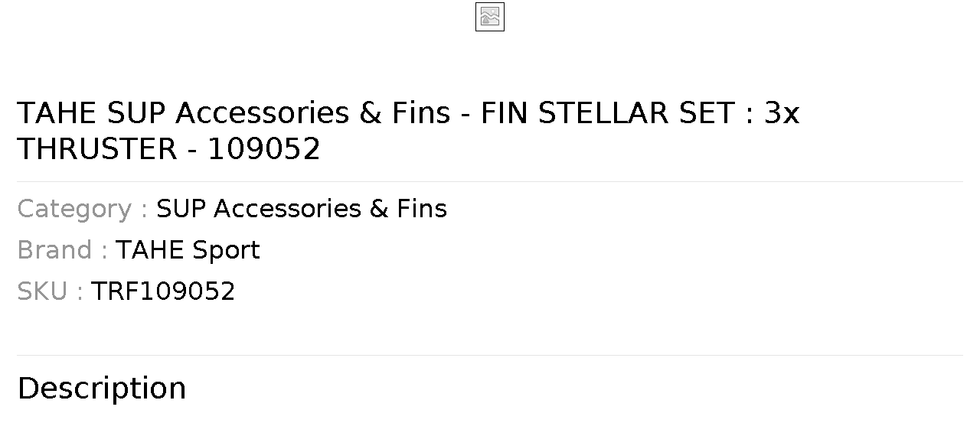Click the divider line below the title
980x423 pixels.
point(490,182)
